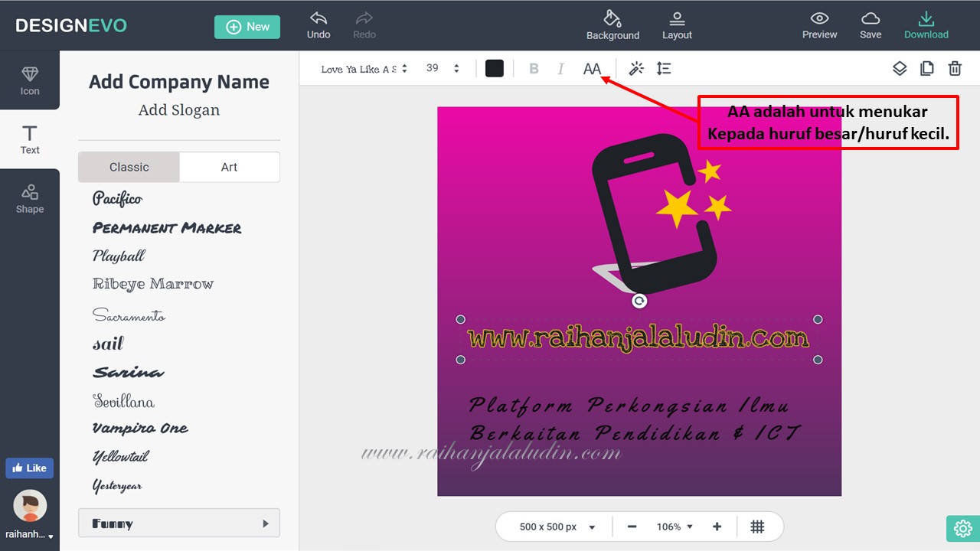Save the logo to cloud
Image resolution: width=980 pixels, height=551 pixels.
(871, 25)
